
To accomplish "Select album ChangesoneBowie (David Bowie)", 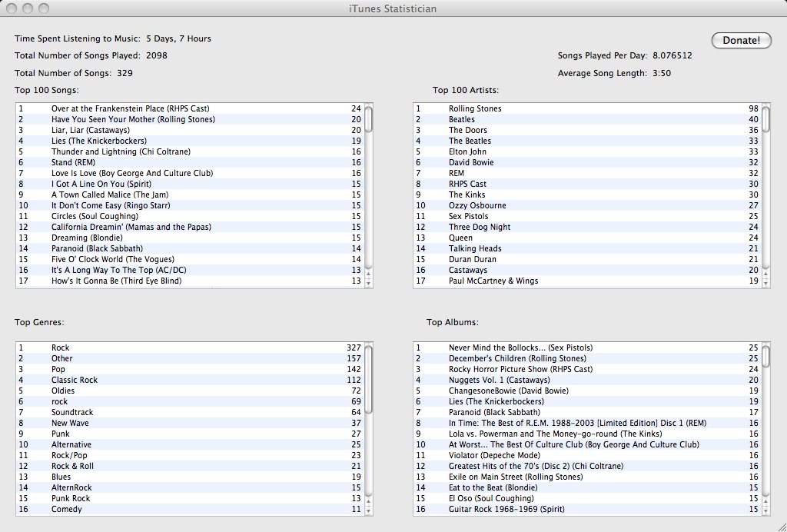I will click(x=588, y=391).
